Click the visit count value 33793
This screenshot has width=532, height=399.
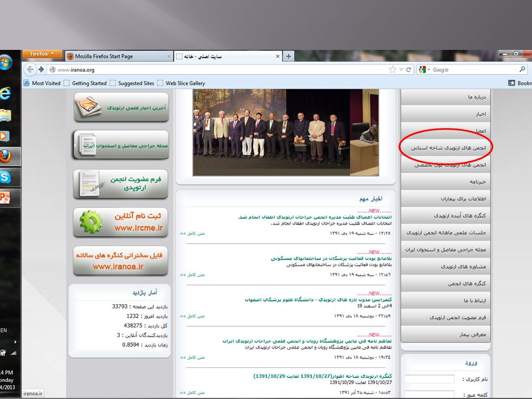(120, 306)
